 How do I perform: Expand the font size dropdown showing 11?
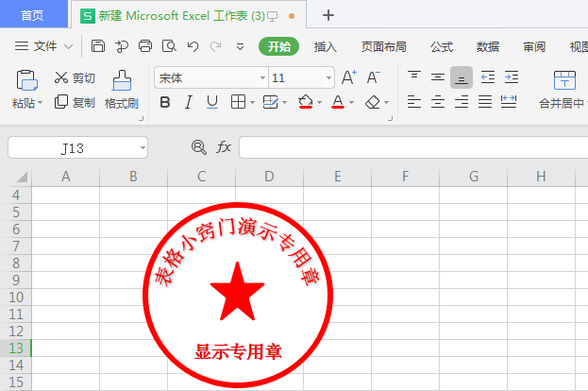328,77
